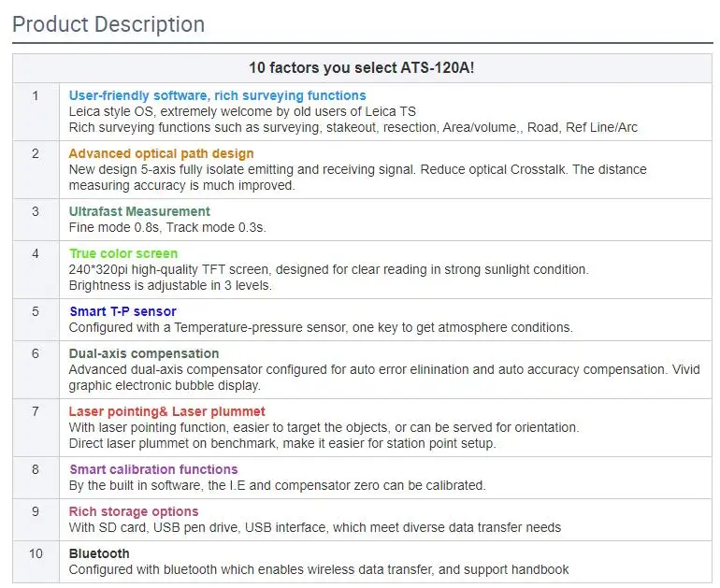Click row number 10 cell
720x588 pixels.
click(x=36, y=562)
